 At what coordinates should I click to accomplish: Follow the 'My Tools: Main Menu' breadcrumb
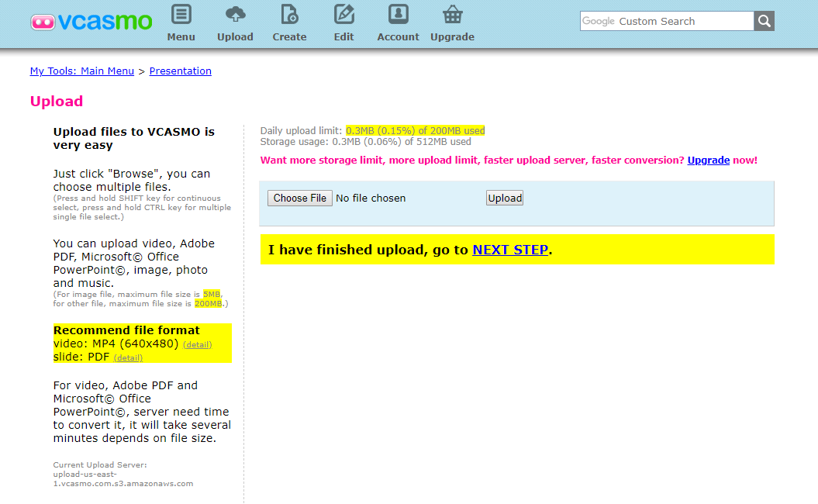coord(82,71)
